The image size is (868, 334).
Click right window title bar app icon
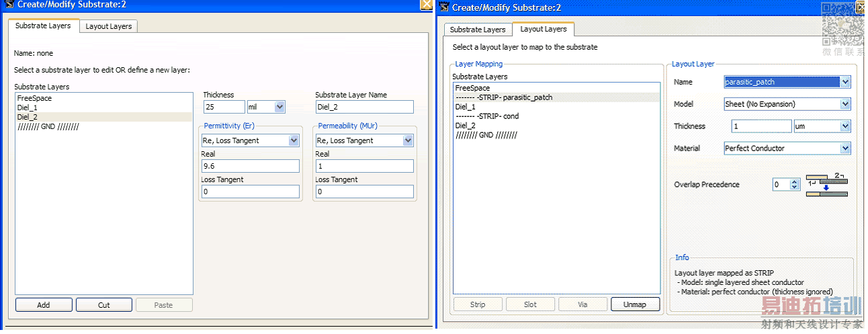444,7
